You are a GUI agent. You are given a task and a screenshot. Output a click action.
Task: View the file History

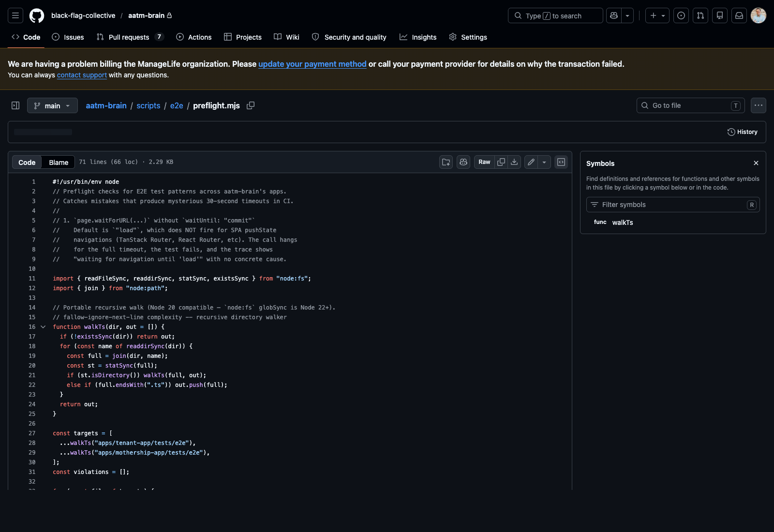pos(742,132)
